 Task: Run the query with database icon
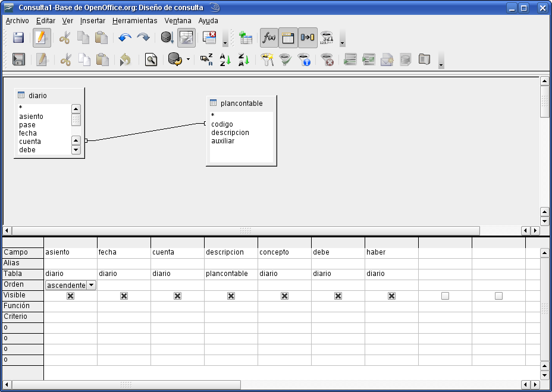click(x=167, y=37)
